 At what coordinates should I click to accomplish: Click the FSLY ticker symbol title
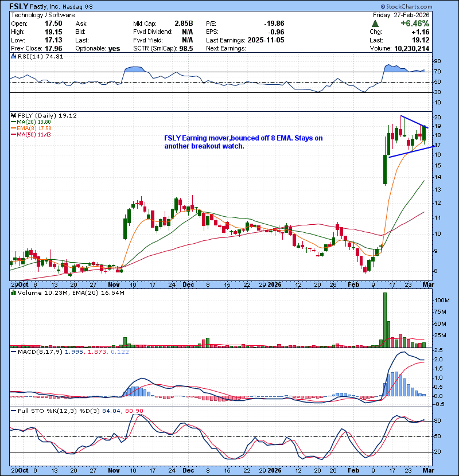point(19,6)
